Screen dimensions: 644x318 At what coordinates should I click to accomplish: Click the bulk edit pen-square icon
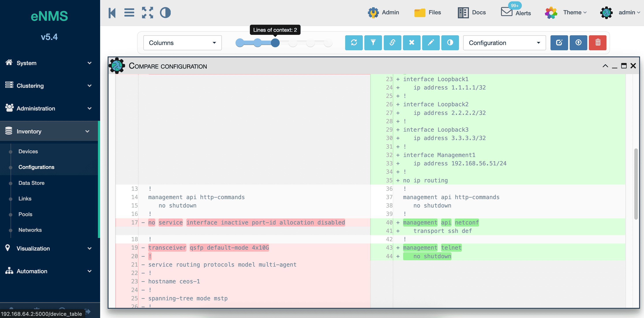click(559, 43)
